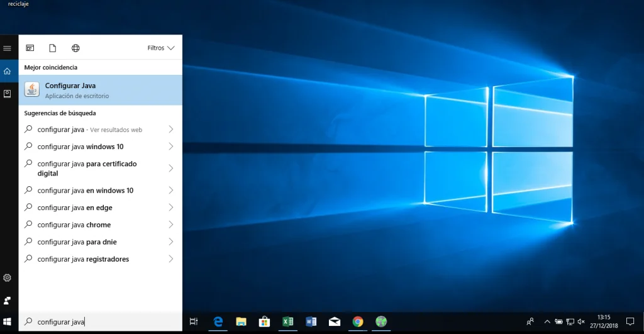Expand arrow for 'en edge' suggestion
Image resolution: width=644 pixels, height=334 pixels.
coord(171,208)
